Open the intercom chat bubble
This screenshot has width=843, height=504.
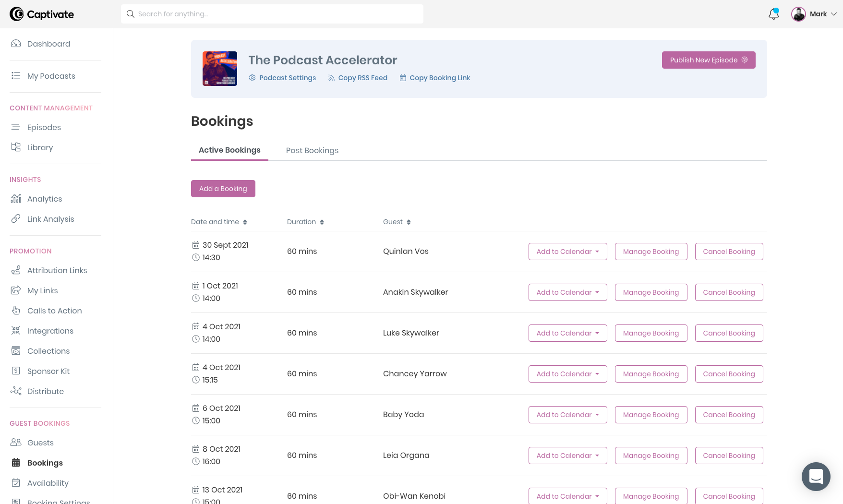[816, 477]
